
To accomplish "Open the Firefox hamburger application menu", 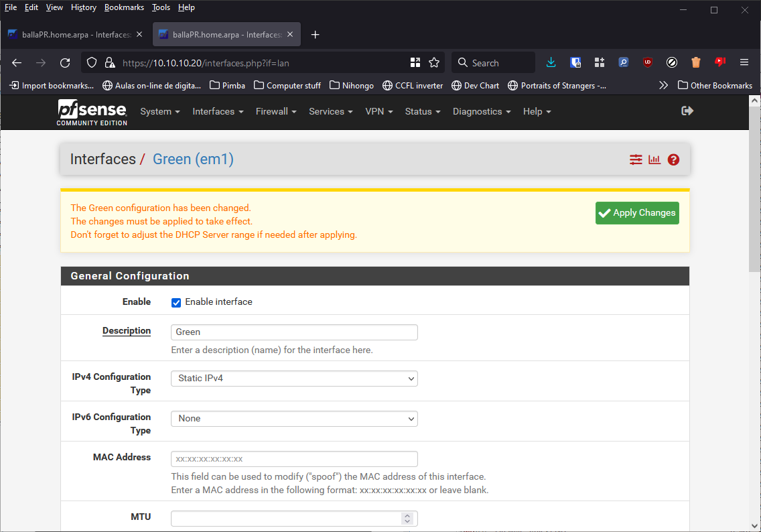I will (744, 63).
